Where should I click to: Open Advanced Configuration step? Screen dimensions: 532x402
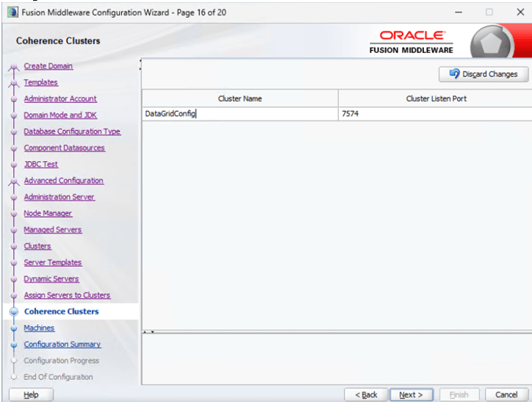(64, 181)
